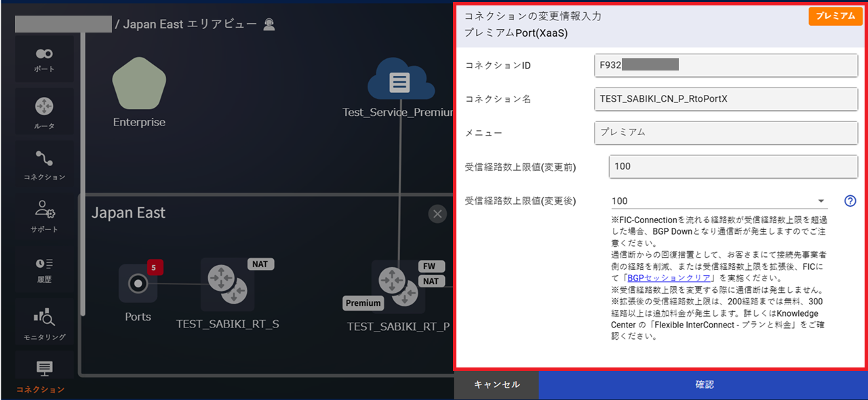Viewport: 868px width, 400px height.
Task: Open the コネクション sidebar menu icon
Action: [x=44, y=164]
